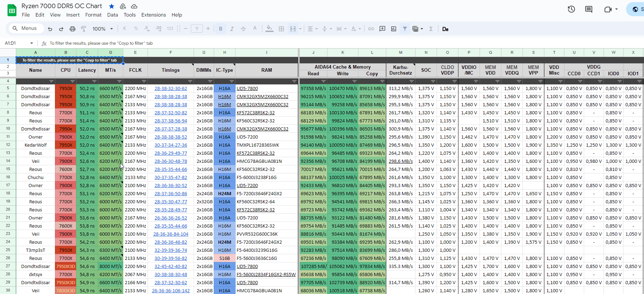Screen dimensions: 644x294
Task: Open the Extensions menu
Action: (154, 15)
